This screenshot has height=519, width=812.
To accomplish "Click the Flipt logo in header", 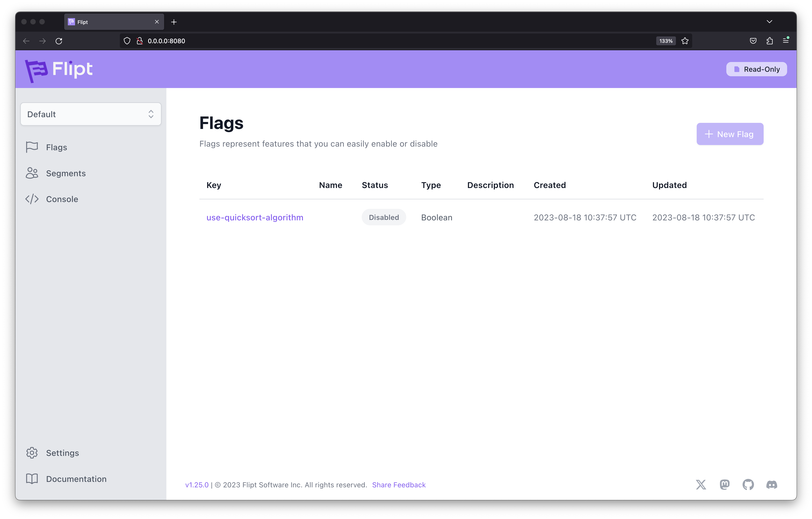I will point(59,70).
